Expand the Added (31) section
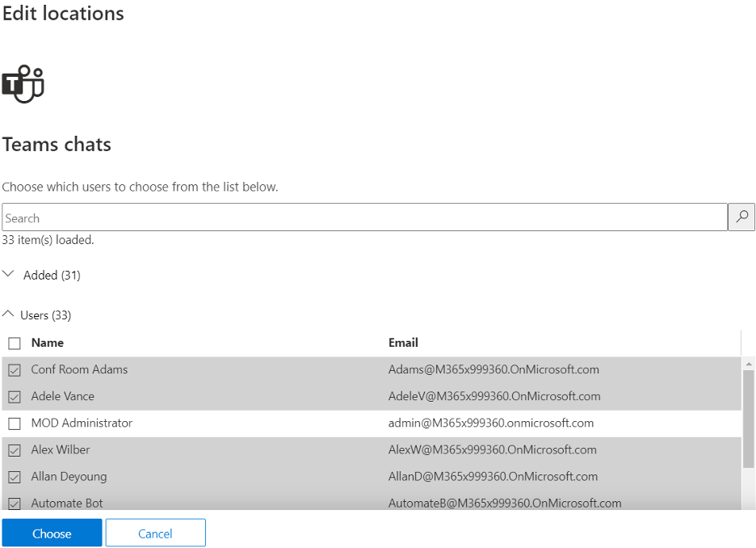Image resolution: width=756 pixels, height=548 pixels. coord(41,275)
